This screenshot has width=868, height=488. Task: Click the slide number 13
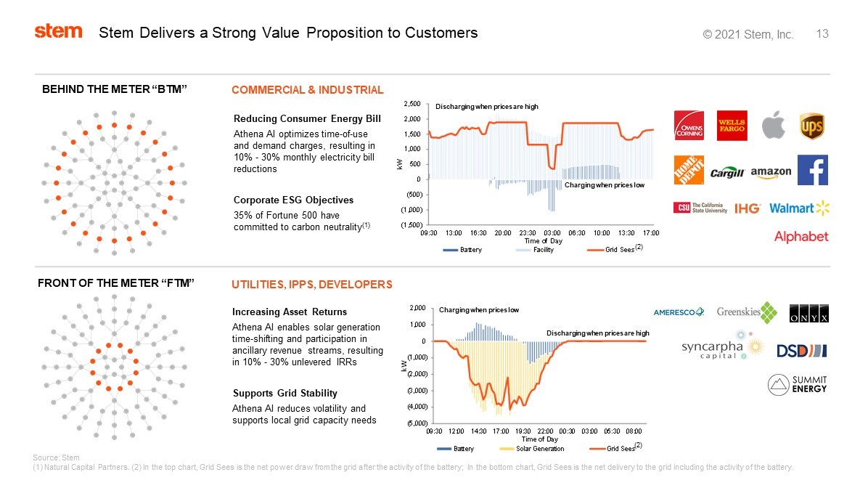822,34
